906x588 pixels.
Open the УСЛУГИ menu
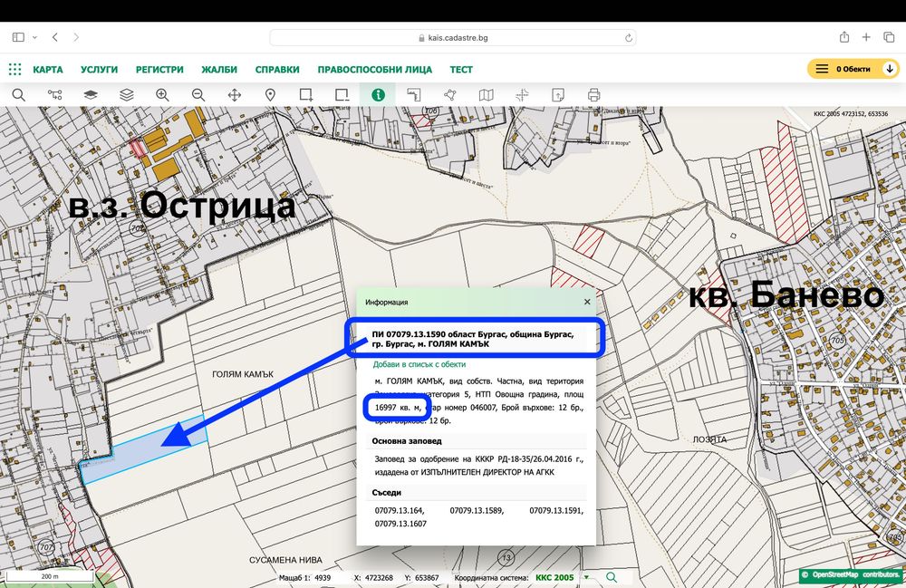coord(100,70)
